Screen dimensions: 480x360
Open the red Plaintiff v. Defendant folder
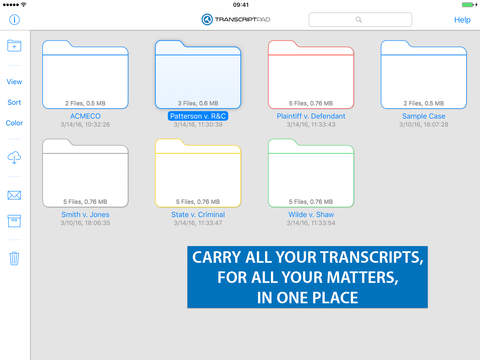pos(311,75)
